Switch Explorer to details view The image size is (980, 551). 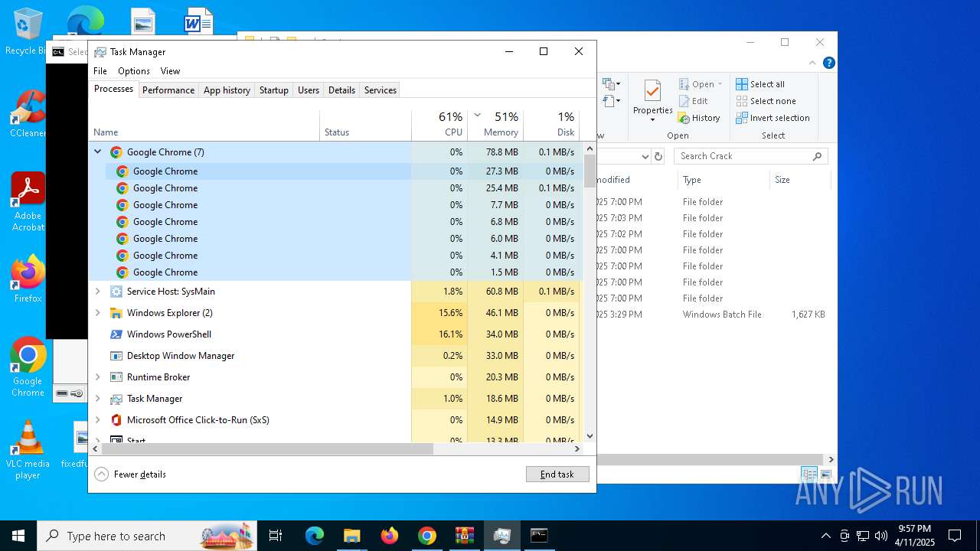point(809,474)
